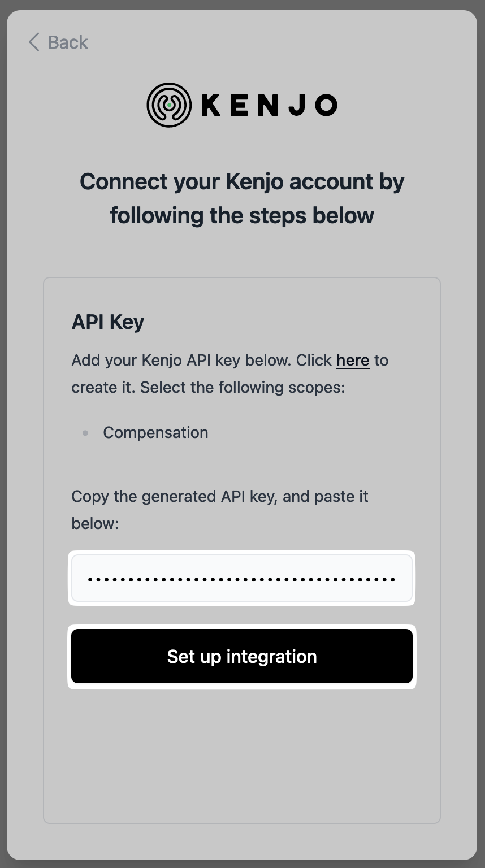Click the bullet dot beside Compensation
Image resolution: width=485 pixels, height=868 pixels.
(x=85, y=433)
